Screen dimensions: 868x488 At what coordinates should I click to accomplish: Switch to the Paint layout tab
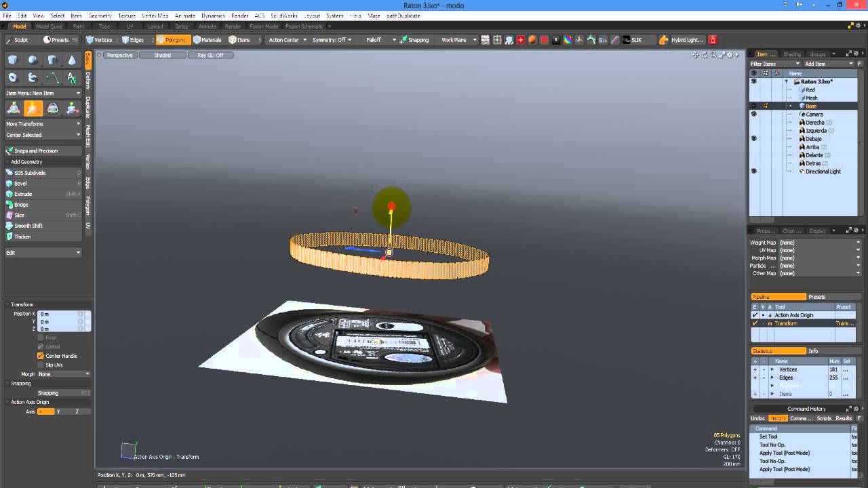pyautogui.click(x=79, y=26)
